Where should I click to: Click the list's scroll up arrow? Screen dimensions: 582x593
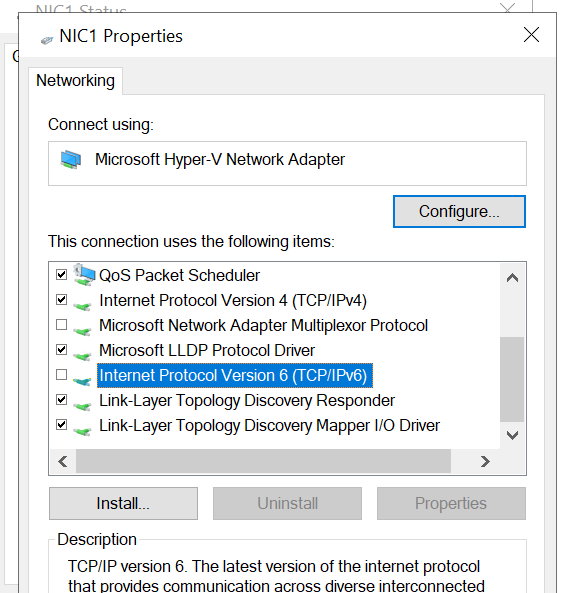[x=512, y=278]
